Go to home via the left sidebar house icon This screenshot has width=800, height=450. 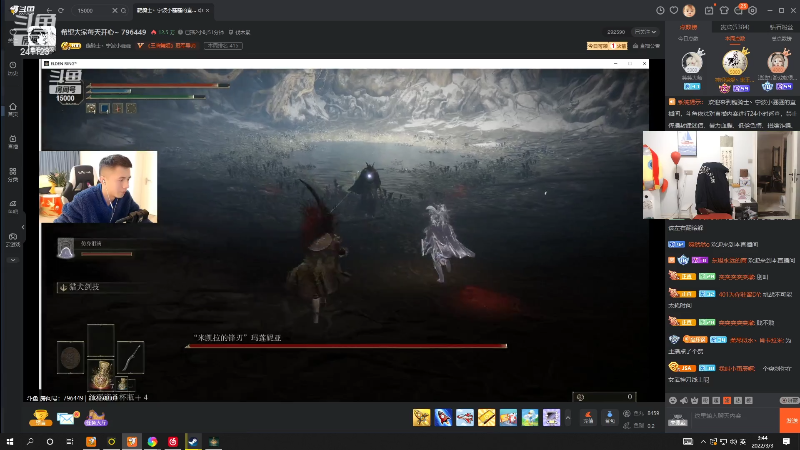click(13, 109)
